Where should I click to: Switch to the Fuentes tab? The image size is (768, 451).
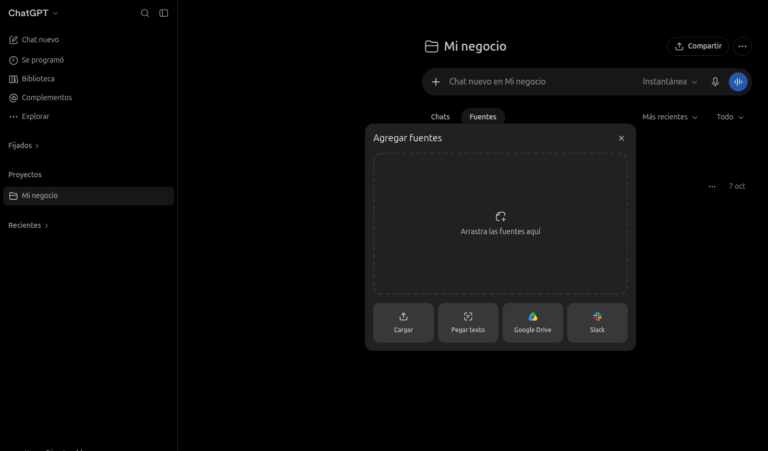click(482, 117)
